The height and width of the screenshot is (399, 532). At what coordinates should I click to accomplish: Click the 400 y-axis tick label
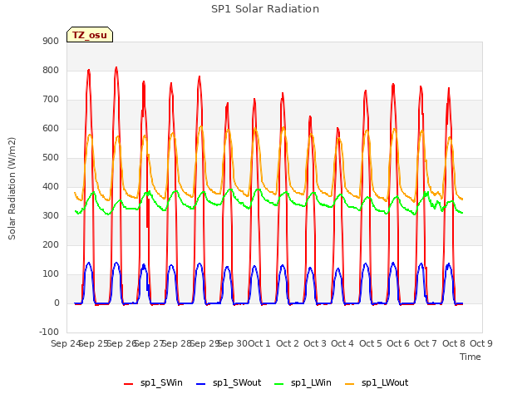[51, 186]
